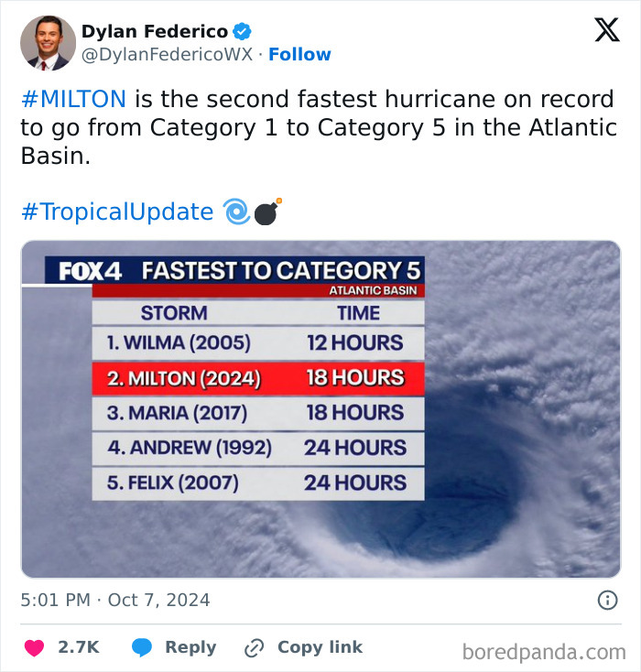Click the blue reply bubble icon
Screen dimensions: 641x672
tap(142, 648)
